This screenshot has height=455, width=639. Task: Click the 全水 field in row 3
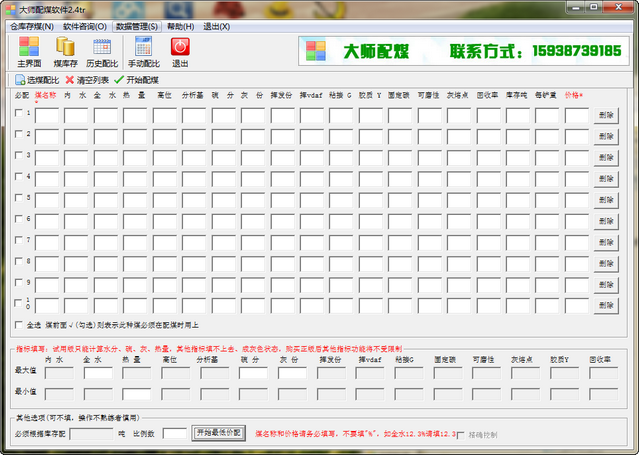[x=106, y=158]
